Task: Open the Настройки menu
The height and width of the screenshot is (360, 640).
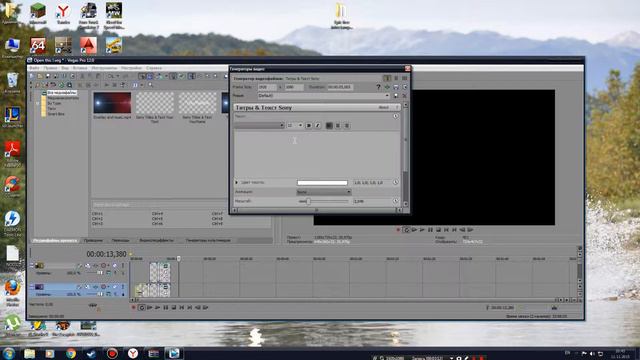Action: 131,68
